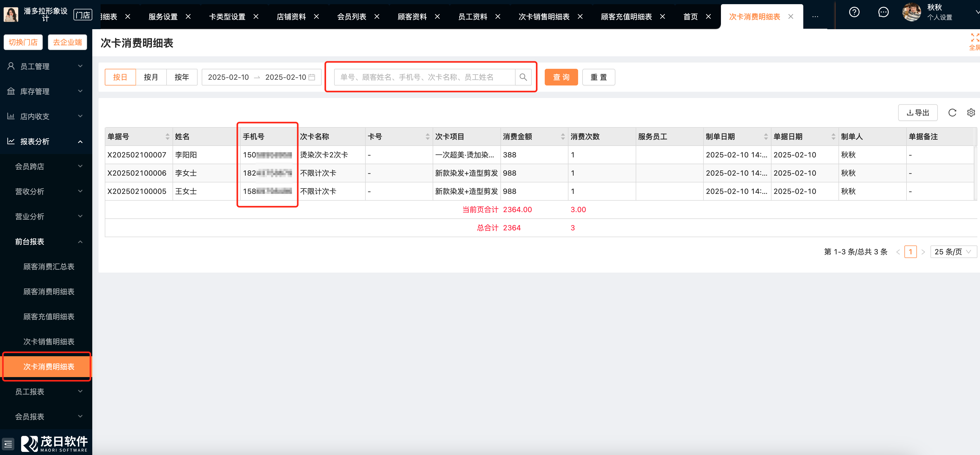
Task: Open 次卡销售明细表 in sidebar
Action: (49, 342)
